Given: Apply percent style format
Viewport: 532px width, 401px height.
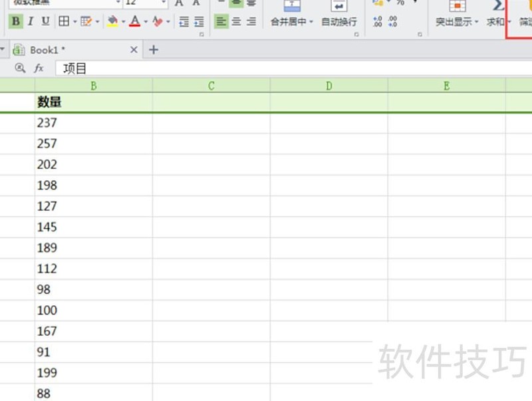Looking at the screenshot, I should pyautogui.click(x=400, y=3).
